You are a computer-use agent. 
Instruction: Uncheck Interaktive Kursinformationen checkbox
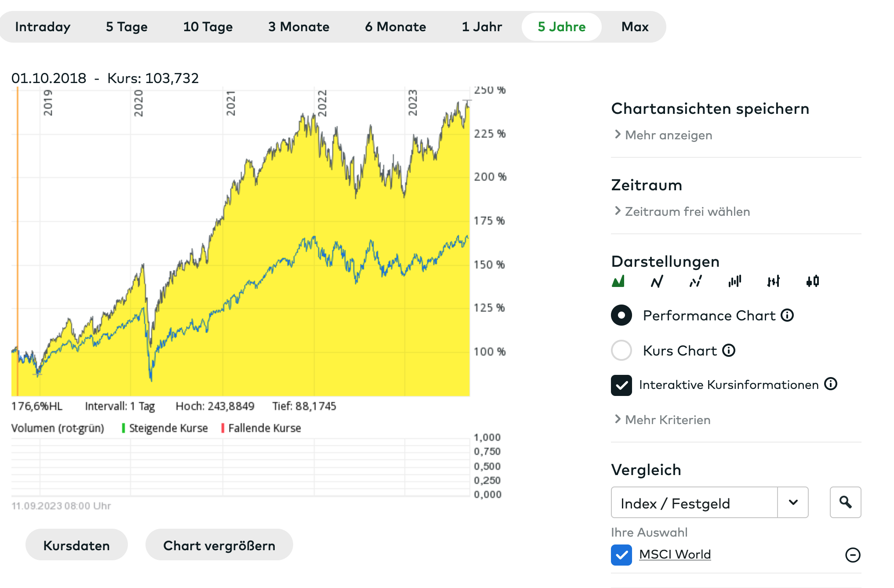621,385
